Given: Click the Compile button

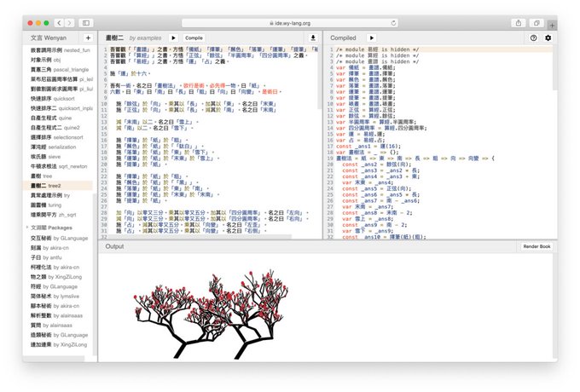Looking at the screenshot, I should point(194,37).
